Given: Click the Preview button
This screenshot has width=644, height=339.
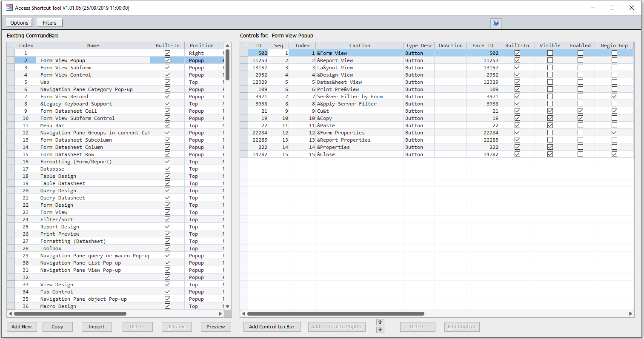Looking at the screenshot, I should click(216, 327).
